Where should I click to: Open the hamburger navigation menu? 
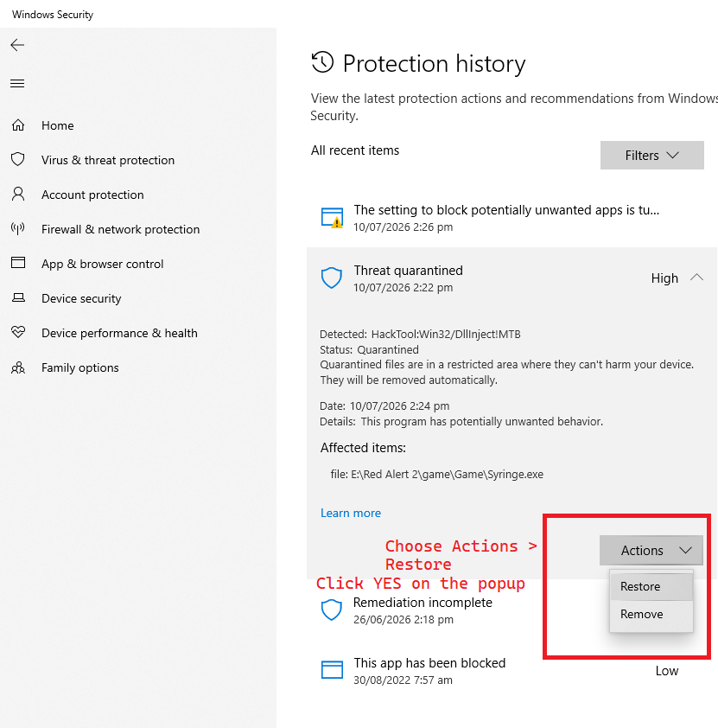coord(17,84)
